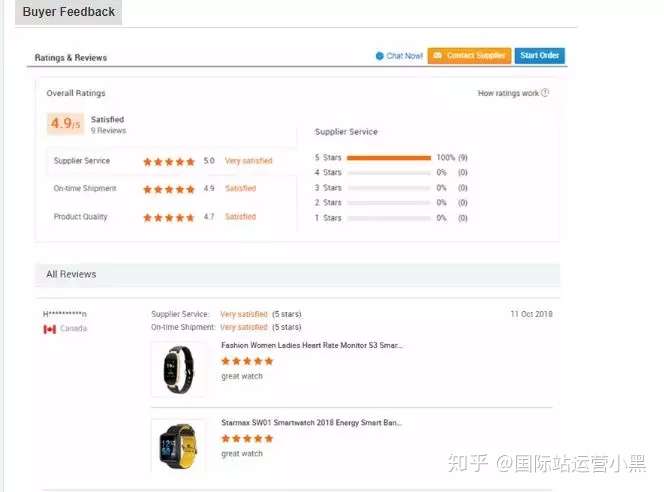Click the Canada flag icon

click(50, 329)
